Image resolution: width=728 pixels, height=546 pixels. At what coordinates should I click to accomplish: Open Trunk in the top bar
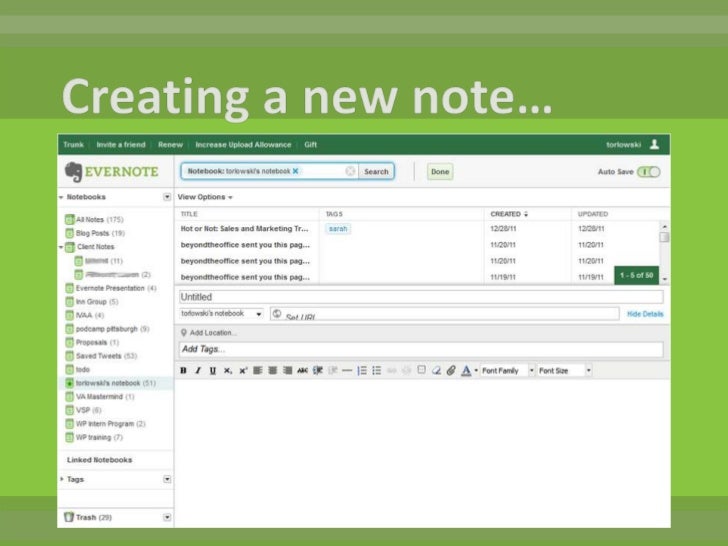(x=73, y=144)
